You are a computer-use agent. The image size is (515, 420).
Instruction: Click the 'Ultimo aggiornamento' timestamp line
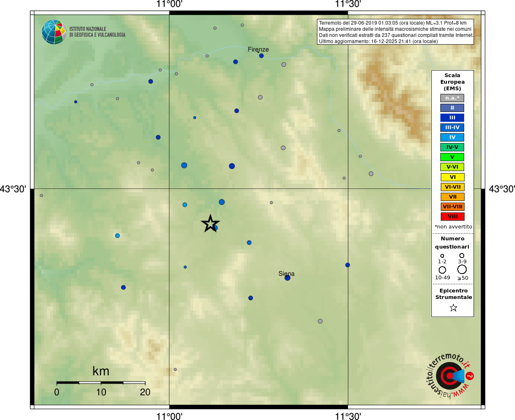(378, 41)
